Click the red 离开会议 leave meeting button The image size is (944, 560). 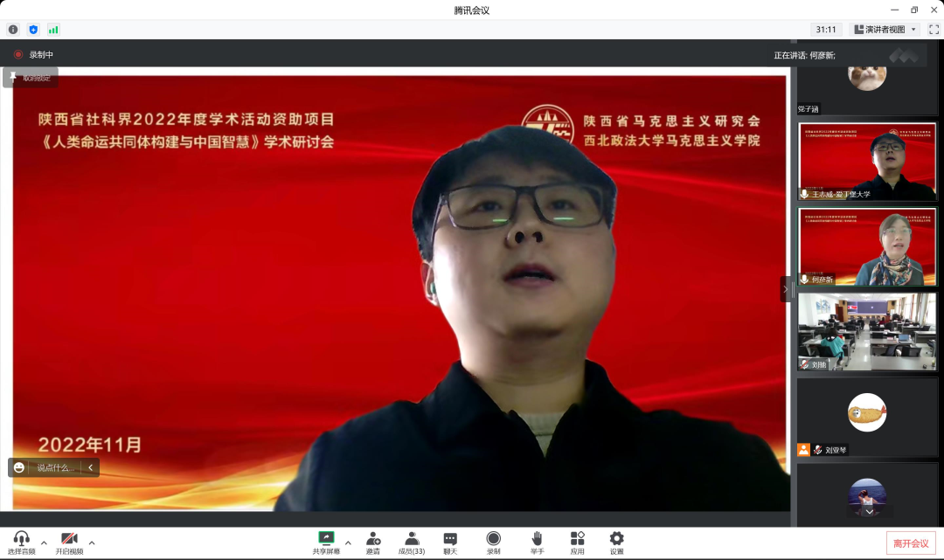(911, 543)
